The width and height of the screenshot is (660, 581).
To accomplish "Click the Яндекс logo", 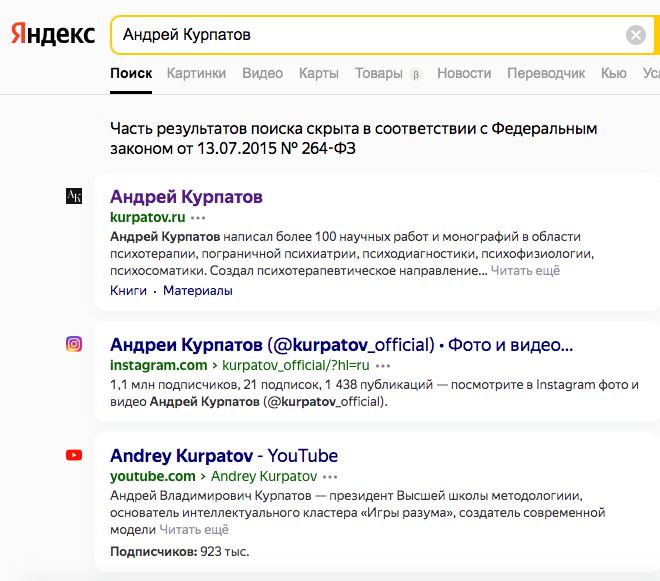I will pyautogui.click(x=53, y=35).
